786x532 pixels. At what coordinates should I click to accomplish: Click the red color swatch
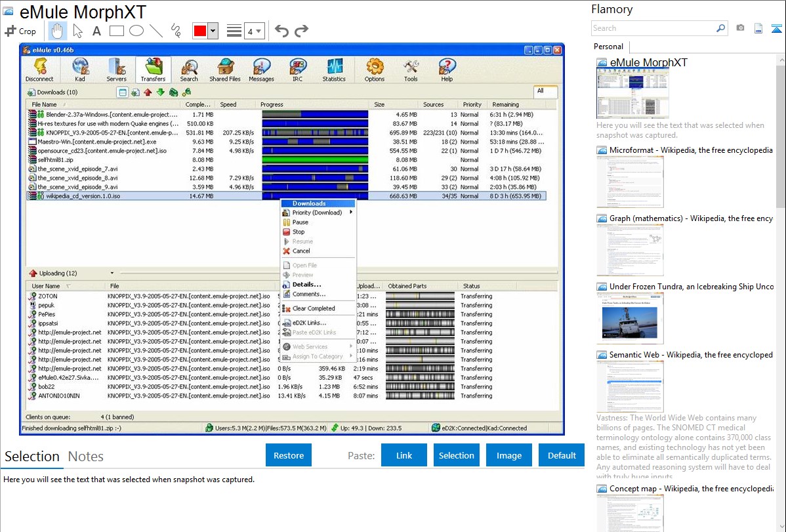[200, 31]
